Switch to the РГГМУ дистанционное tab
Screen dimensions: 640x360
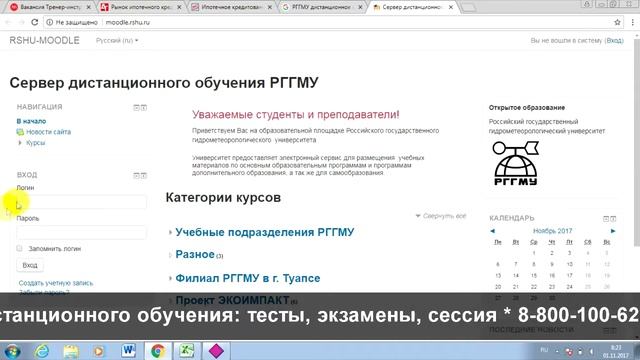[x=322, y=7]
